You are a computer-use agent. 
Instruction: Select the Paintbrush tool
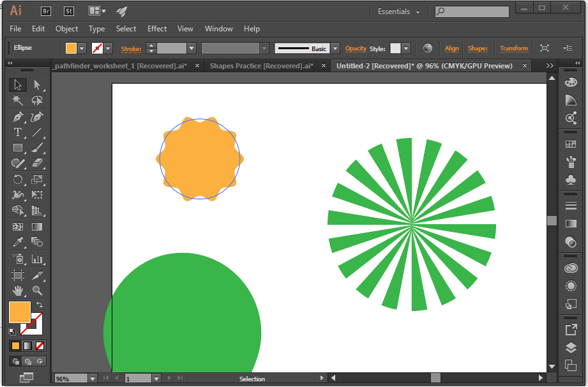coord(37,148)
